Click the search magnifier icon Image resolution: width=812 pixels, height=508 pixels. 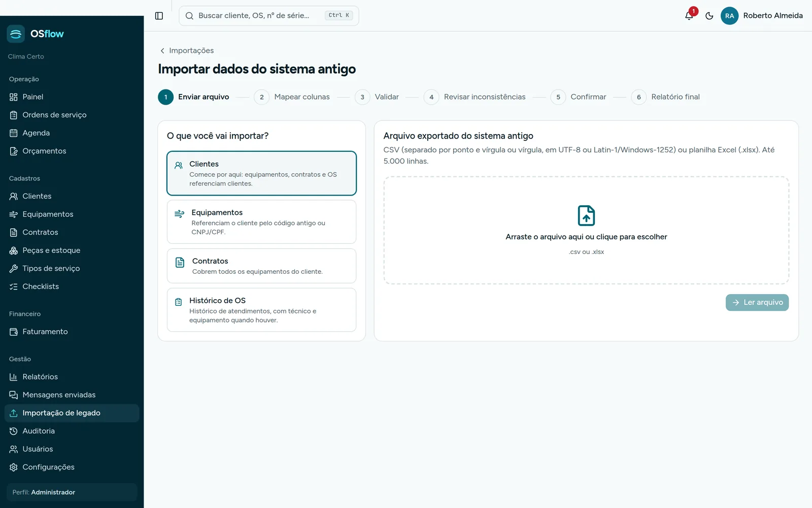click(x=189, y=16)
